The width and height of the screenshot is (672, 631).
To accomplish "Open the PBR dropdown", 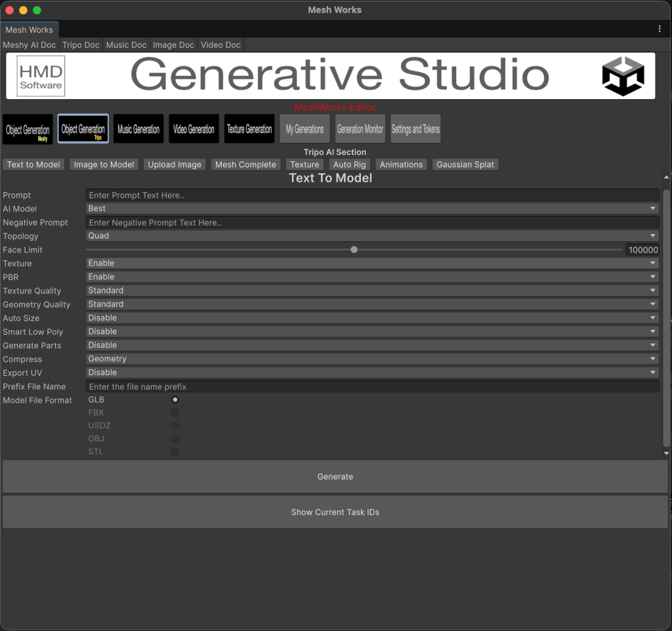I will [372, 277].
